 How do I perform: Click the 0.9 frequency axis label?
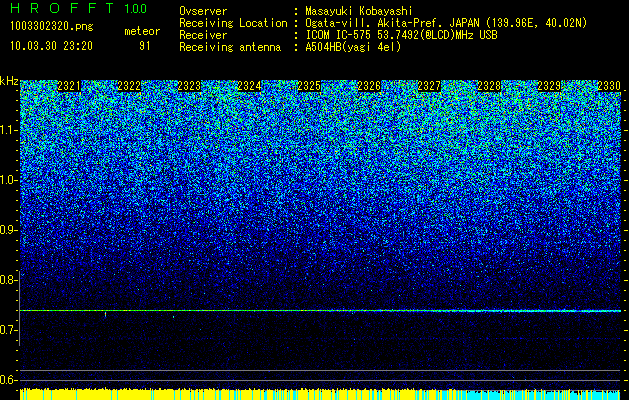pyautogui.click(x=8, y=230)
